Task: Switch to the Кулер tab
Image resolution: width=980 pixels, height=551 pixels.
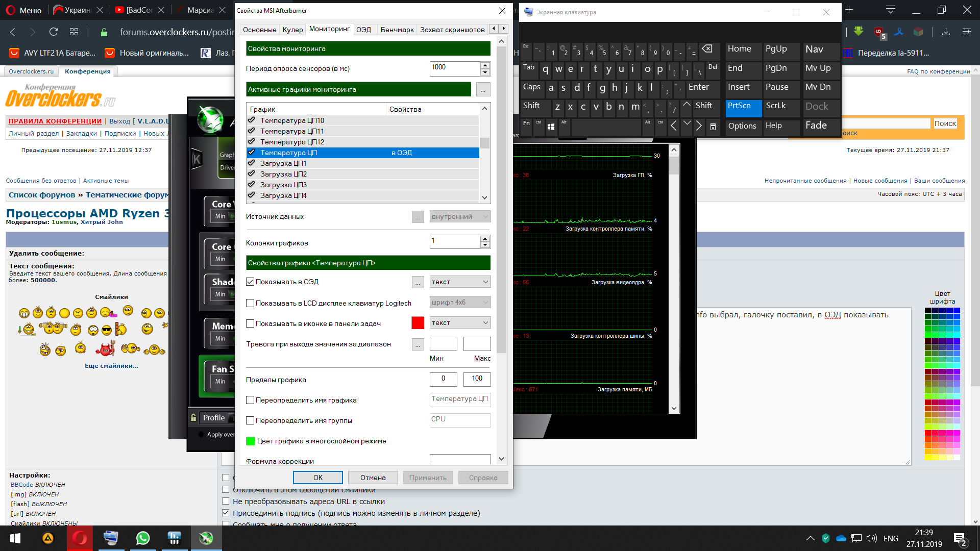Action: click(292, 30)
